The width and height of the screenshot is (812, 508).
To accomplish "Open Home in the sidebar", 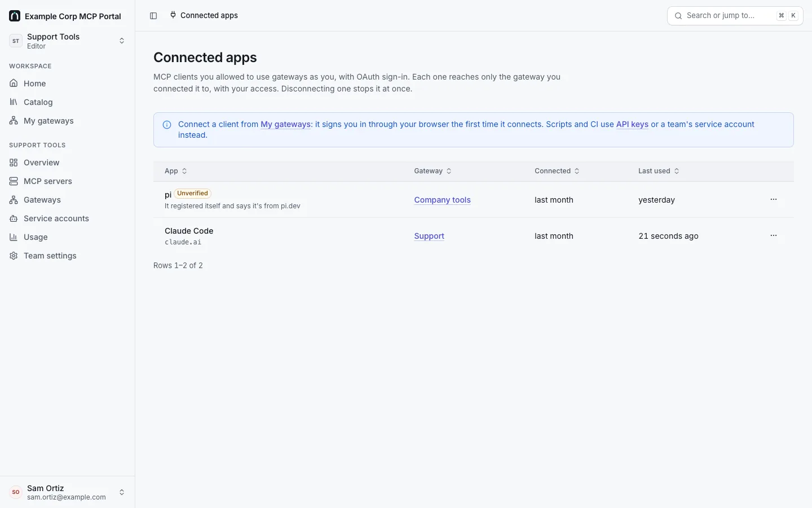I will [68, 84].
